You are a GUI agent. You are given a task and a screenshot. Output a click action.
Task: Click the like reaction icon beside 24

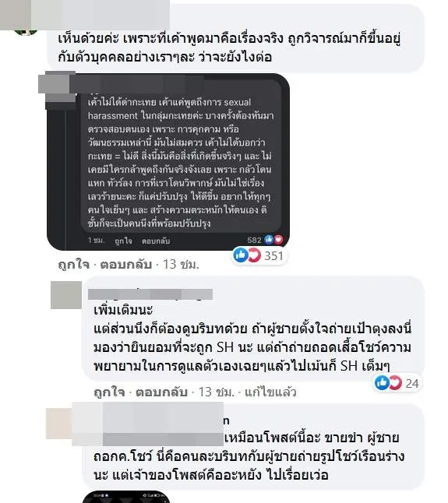[x=383, y=382]
